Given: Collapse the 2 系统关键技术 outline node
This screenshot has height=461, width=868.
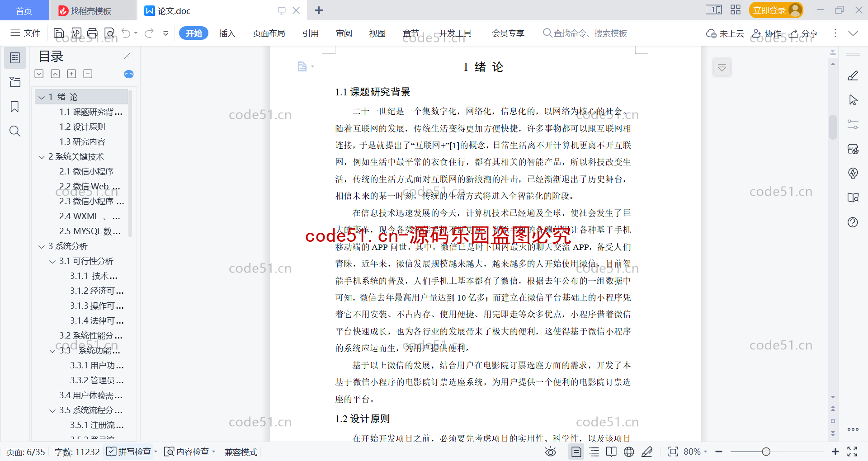Looking at the screenshot, I should (x=42, y=157).
